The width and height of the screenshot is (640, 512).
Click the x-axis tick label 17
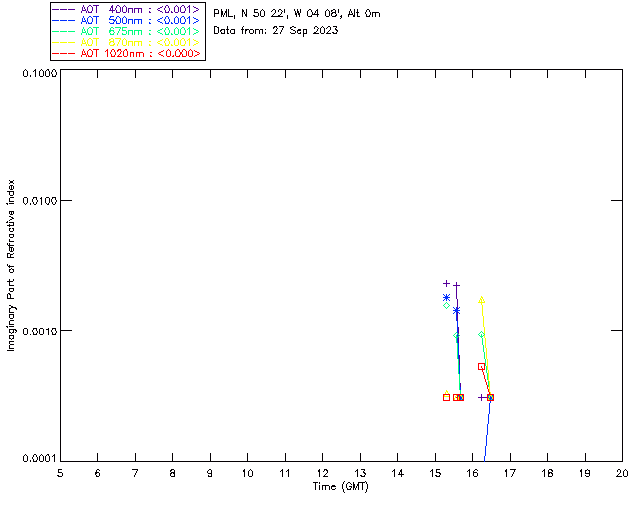point(510,473)
